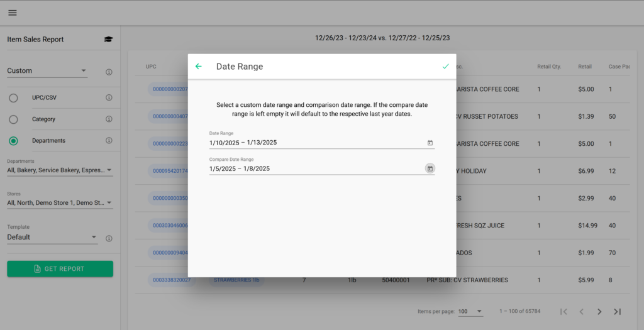
Task: Show info about the Category option
Action: [109, 119]
